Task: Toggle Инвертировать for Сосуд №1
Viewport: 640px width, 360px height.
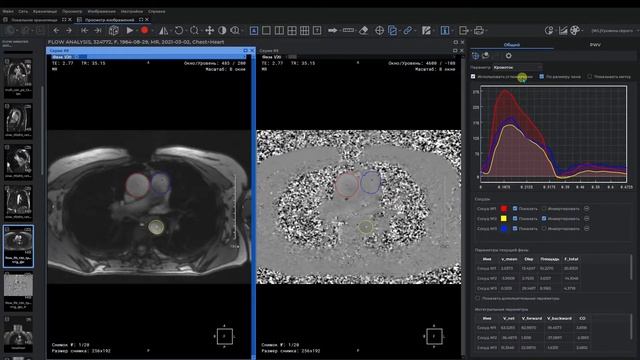Action: tap(544, 209)
